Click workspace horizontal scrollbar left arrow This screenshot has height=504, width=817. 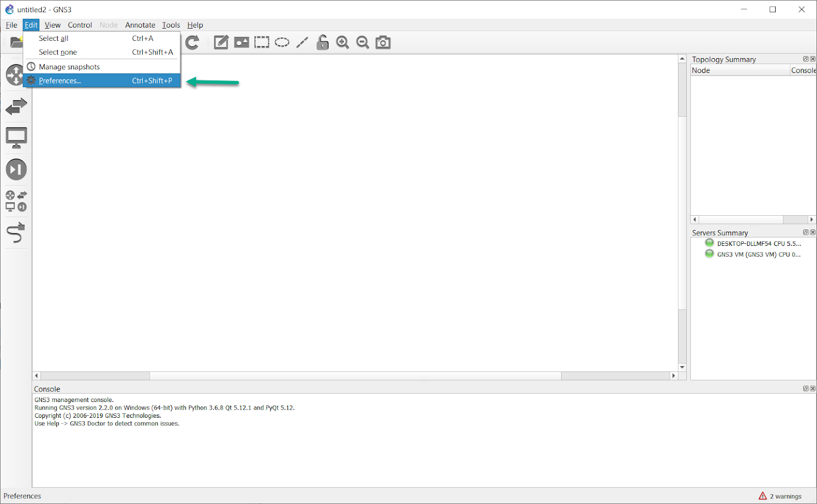pos(36,375)
